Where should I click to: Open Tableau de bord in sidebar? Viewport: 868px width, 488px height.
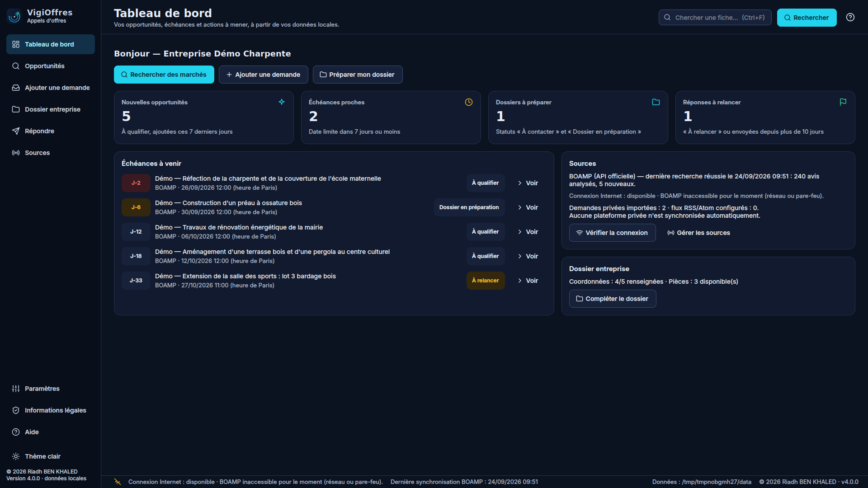[x=51, y=44]
